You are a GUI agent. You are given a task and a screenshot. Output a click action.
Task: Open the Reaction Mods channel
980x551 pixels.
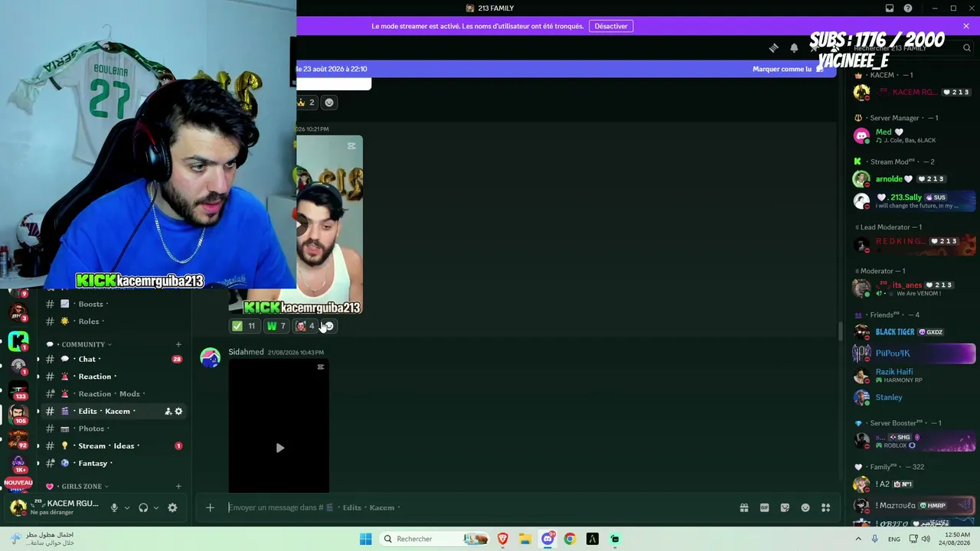tap(111, 394)
